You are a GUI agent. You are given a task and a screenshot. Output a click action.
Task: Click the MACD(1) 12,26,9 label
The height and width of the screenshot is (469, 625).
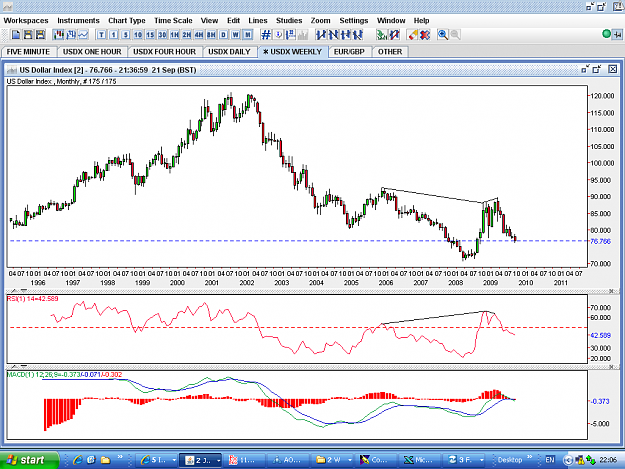click(64, 375)
